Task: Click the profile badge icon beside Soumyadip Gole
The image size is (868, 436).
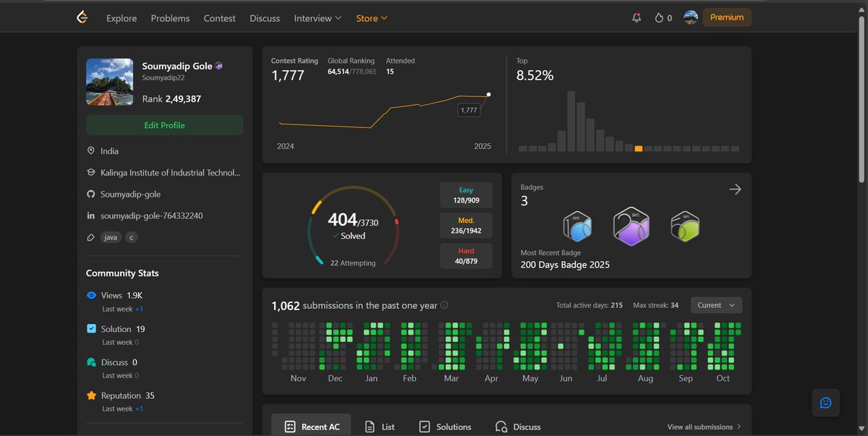Action: point(219,66)
